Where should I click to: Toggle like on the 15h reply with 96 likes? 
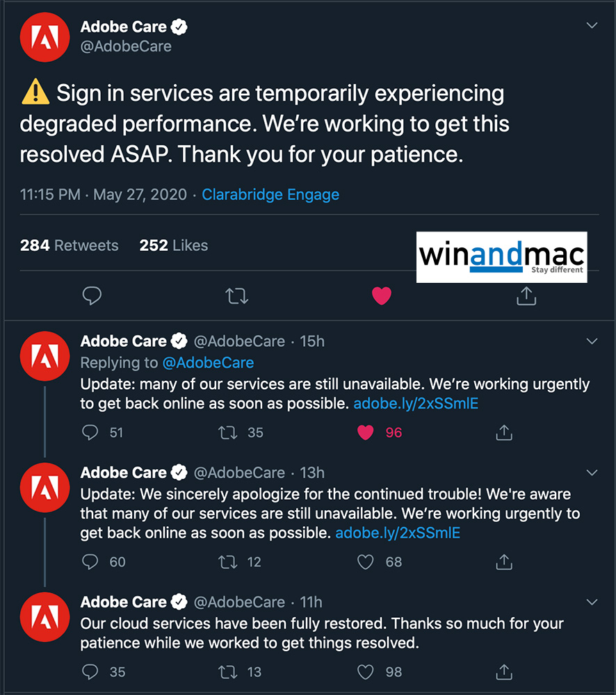tap(366, 432)
